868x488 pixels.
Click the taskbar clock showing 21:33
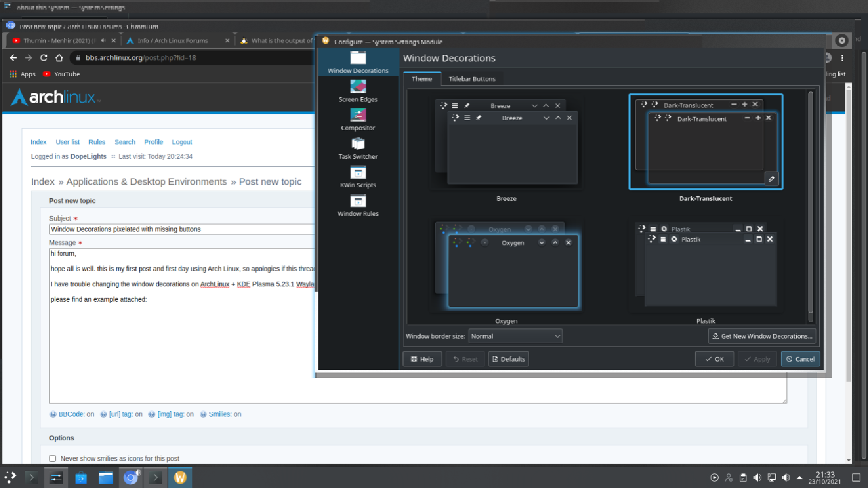(x=825, y=478)
